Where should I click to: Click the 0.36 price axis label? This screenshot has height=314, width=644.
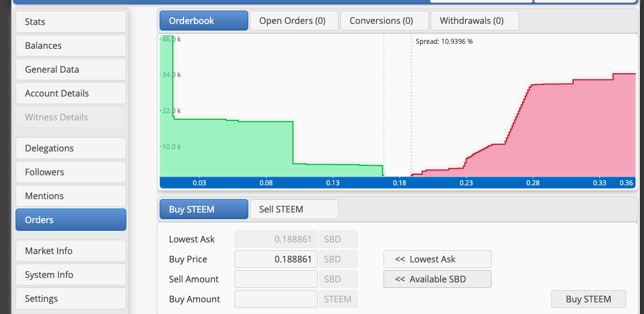626,183
